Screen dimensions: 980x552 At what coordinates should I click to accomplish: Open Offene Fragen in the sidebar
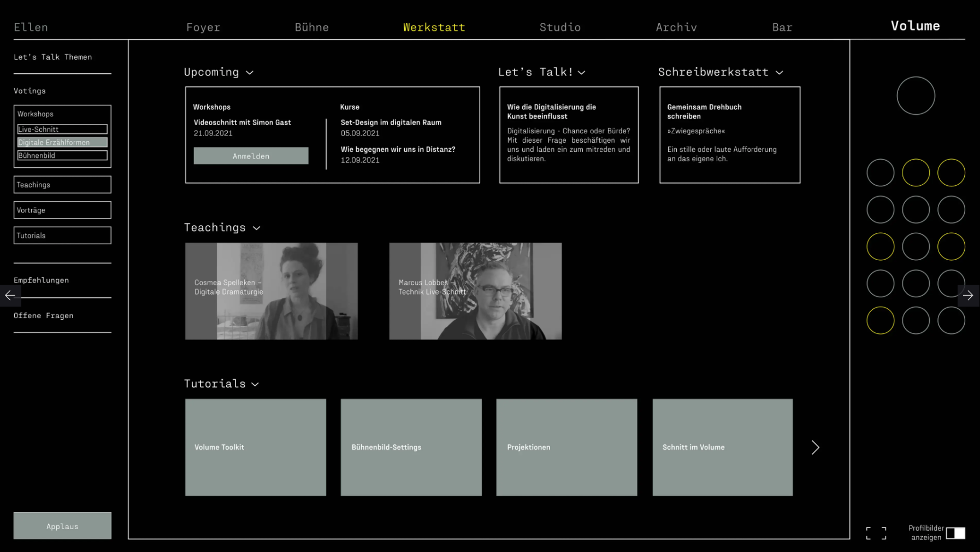coord(44,315)
